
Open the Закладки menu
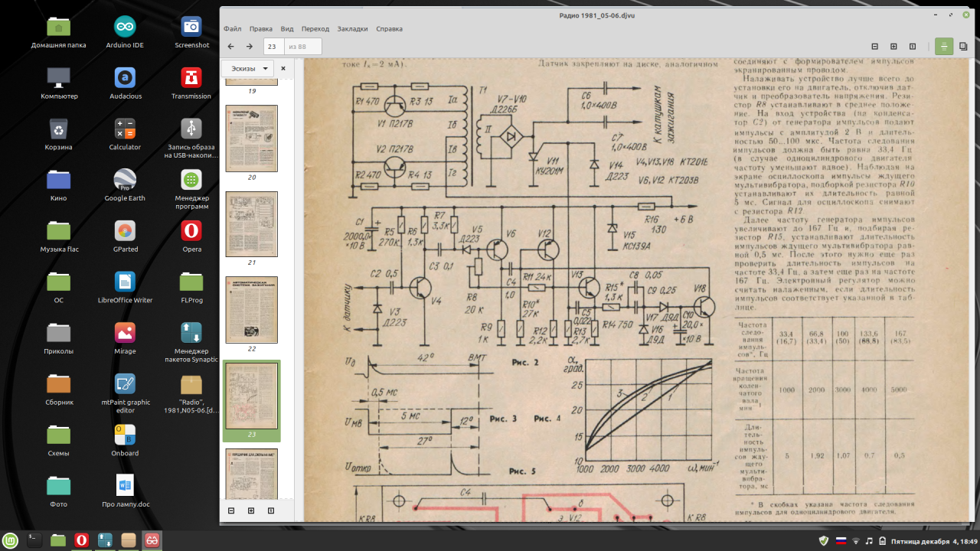click(352, 28)
